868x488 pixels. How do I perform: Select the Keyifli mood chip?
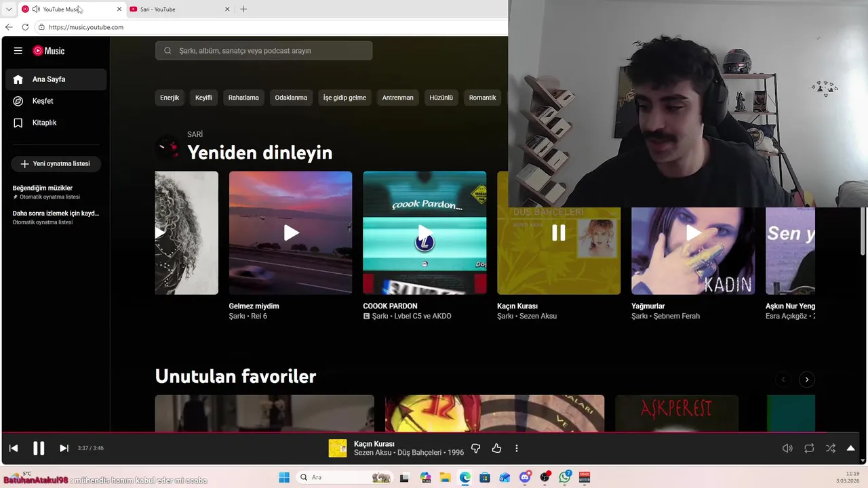click(204, 98)
